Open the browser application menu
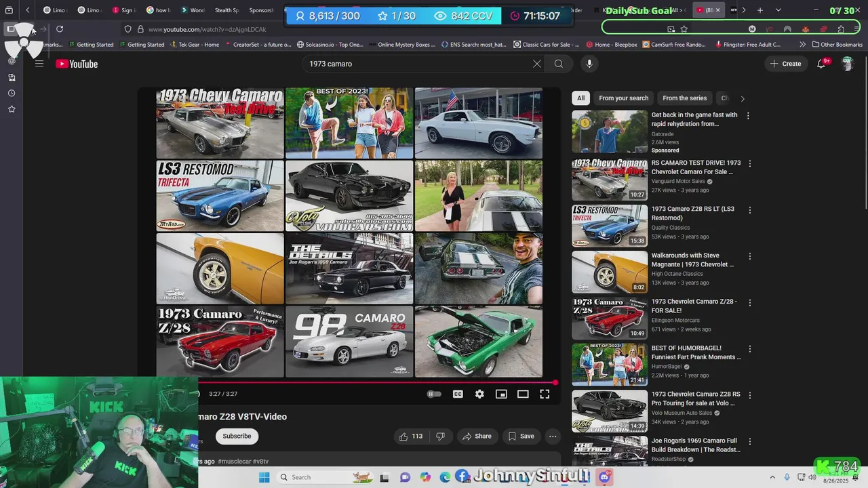 click(x=858, y=29)
